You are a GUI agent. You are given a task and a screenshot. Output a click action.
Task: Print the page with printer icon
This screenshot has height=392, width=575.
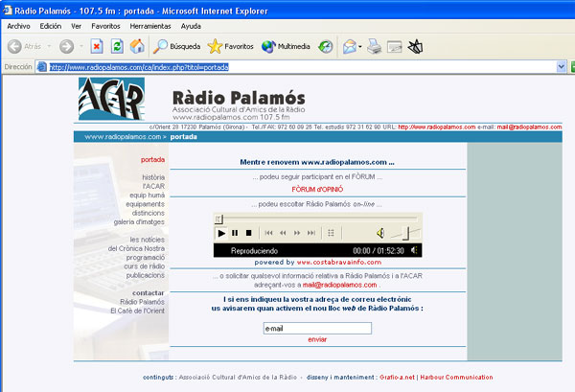tap(375, 47)
